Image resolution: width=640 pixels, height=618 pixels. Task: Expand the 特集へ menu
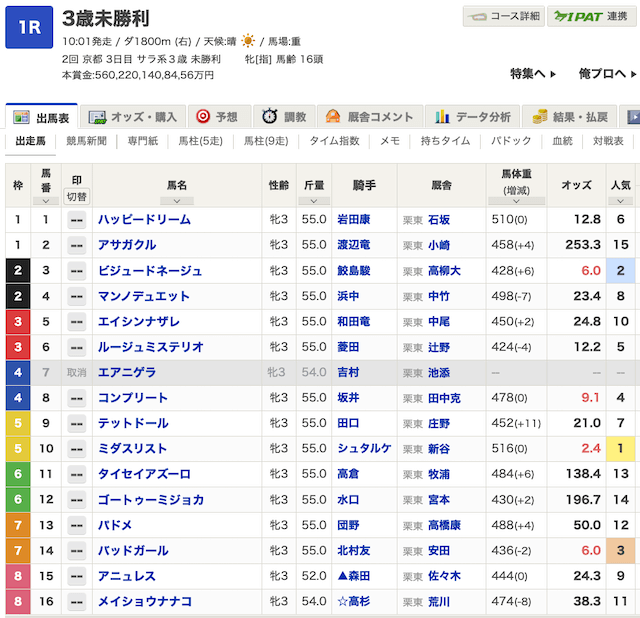pos(533,73)
